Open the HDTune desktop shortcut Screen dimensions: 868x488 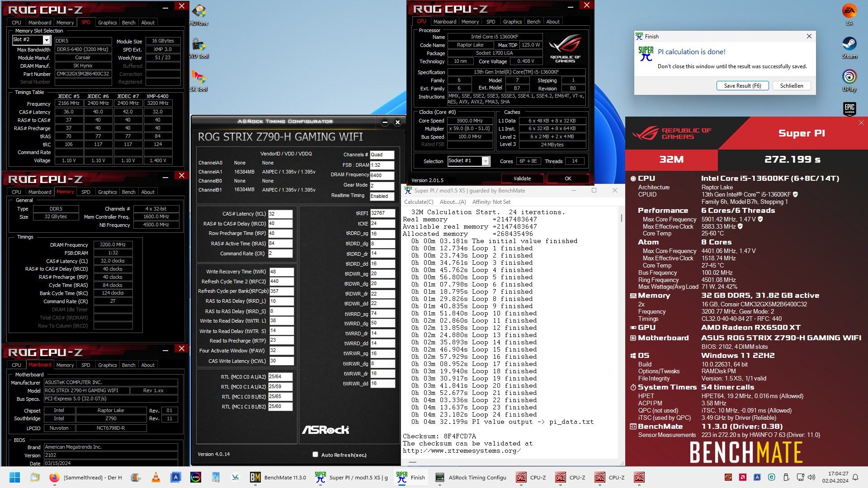199,14
